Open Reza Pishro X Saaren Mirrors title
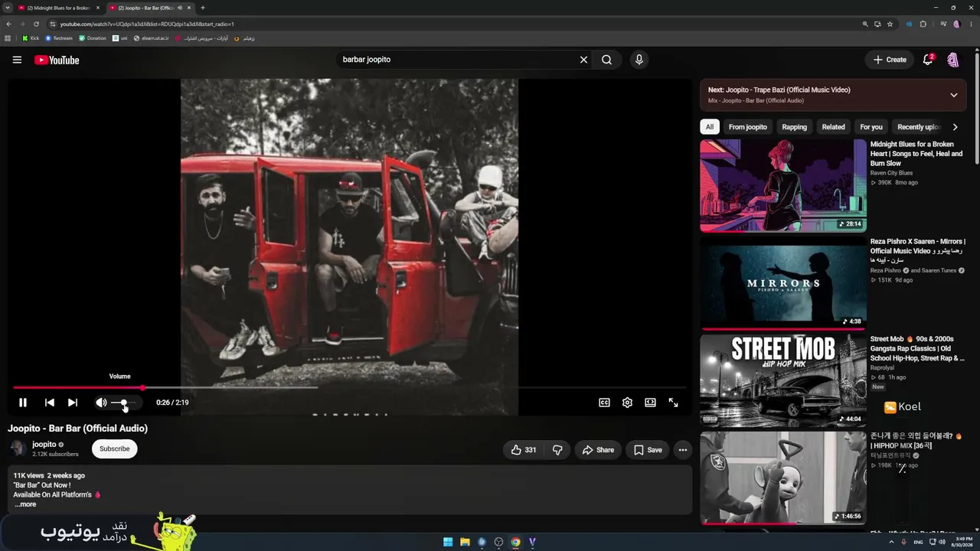 tap(917, 250)
